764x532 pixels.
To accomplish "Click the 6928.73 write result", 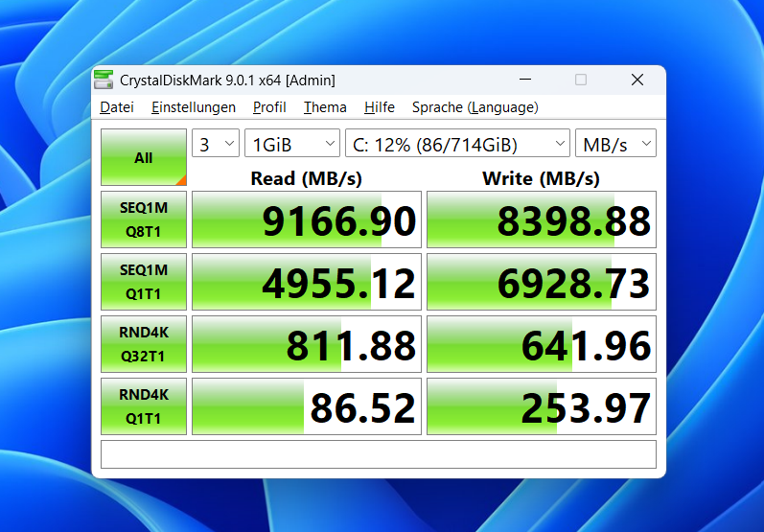I will click(x=542, y=282).
